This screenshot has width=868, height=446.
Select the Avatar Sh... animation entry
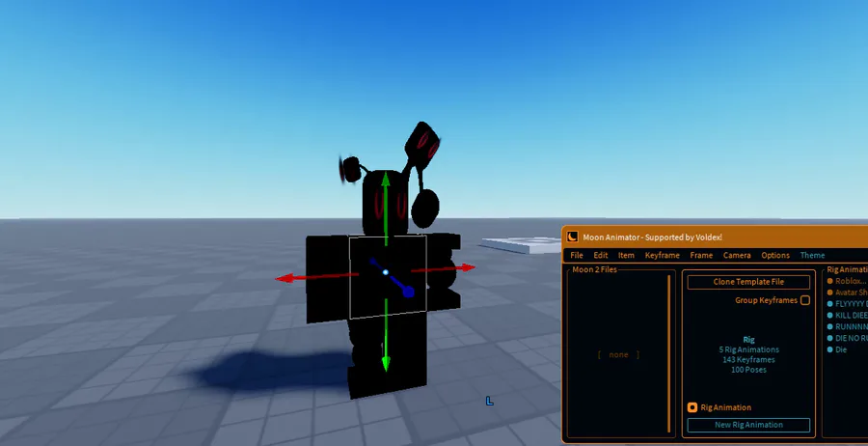(848, 293)
